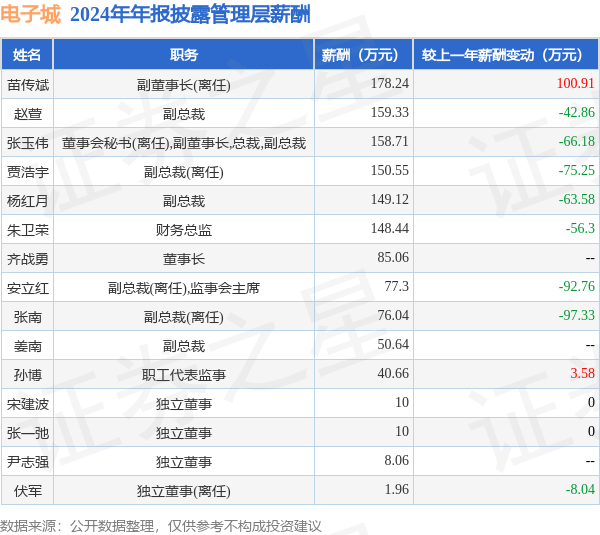Click salary value 148.44

pos(390,228)
